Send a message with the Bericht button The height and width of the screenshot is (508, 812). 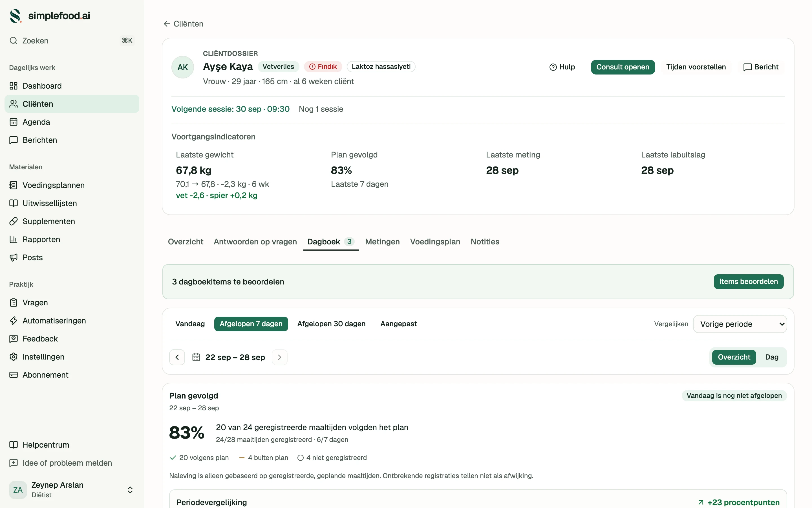[x=761, y=67]
